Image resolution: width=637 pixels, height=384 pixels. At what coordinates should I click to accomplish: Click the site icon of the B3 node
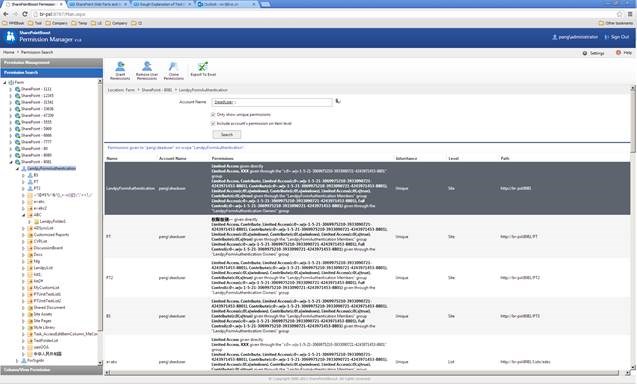(30, 175)
